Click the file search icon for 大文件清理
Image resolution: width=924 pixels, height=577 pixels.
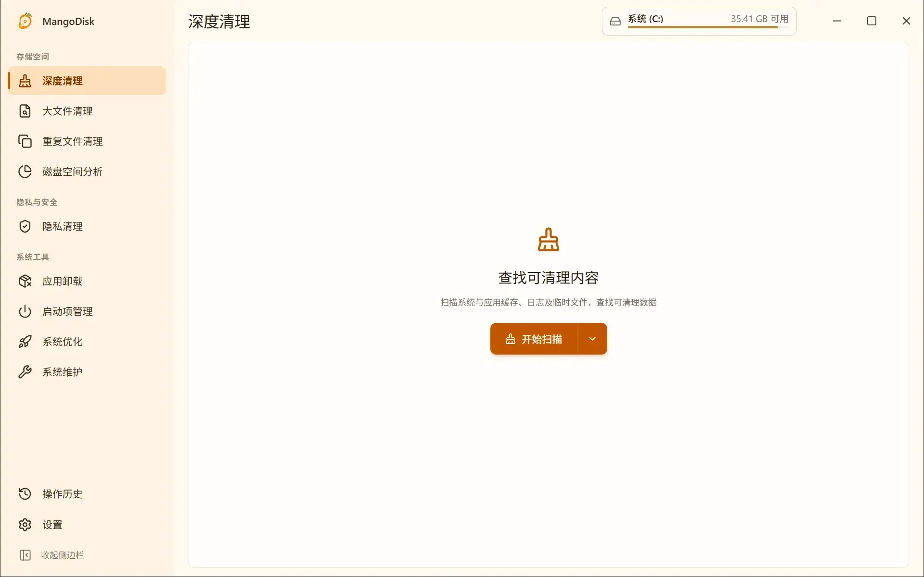pos(25,111)
